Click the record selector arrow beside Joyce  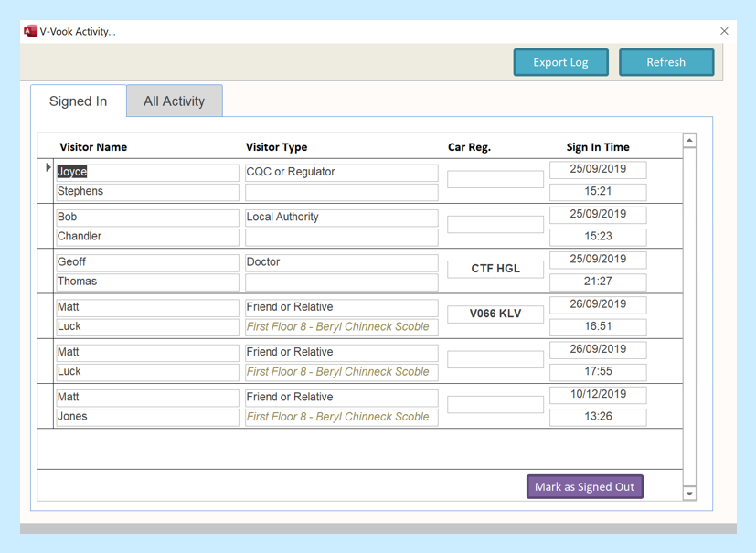pyautogui.click(x=48, y=168)
